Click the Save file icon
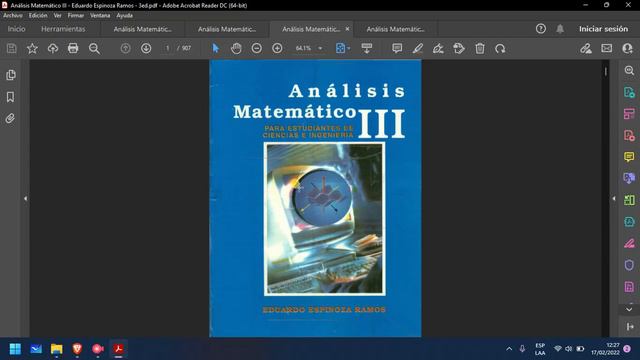 pyautogui.click(x=11, y=48)
